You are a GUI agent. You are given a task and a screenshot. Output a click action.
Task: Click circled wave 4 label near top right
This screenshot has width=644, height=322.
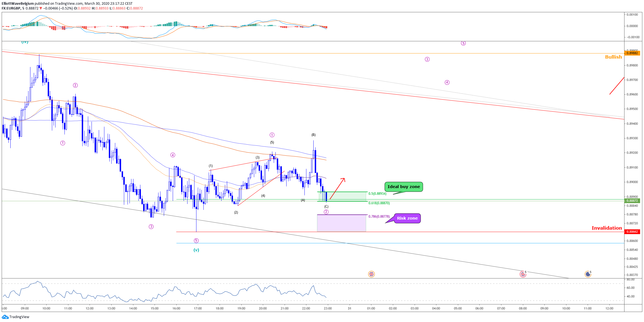(447, 82)
